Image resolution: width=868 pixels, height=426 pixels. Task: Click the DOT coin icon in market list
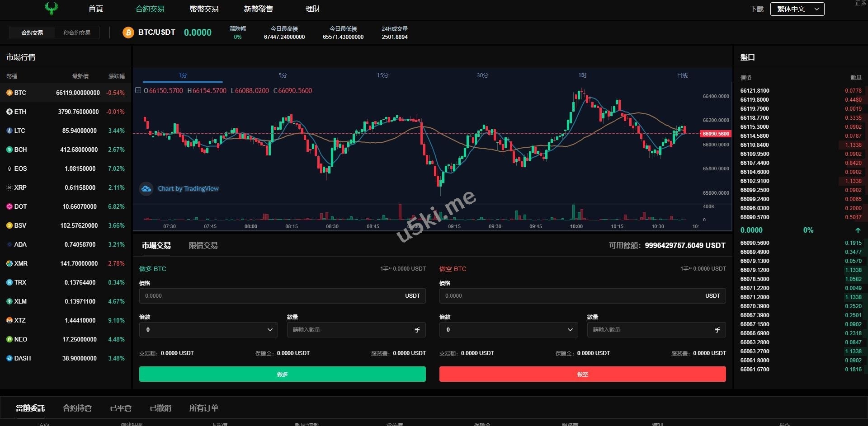[x=9, y=206]
